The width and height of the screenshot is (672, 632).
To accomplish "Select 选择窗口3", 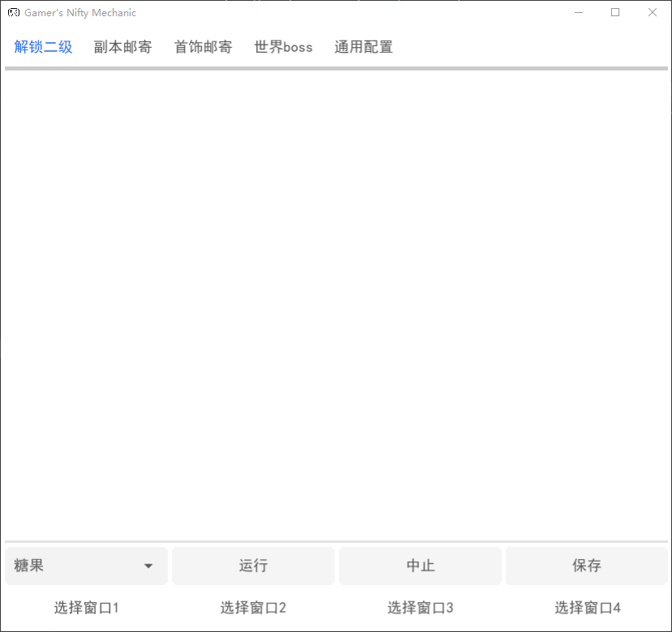I will tap(420, 608).
